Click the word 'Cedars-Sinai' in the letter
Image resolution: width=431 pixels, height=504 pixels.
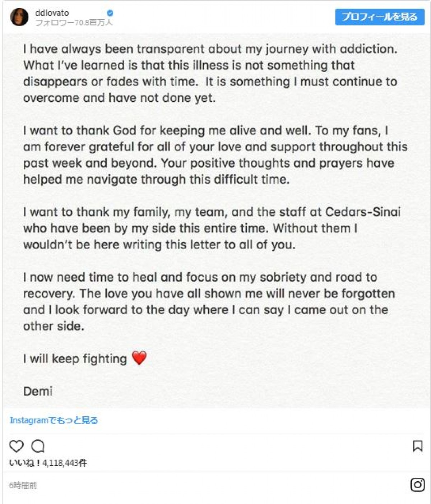tap(363, 212)
